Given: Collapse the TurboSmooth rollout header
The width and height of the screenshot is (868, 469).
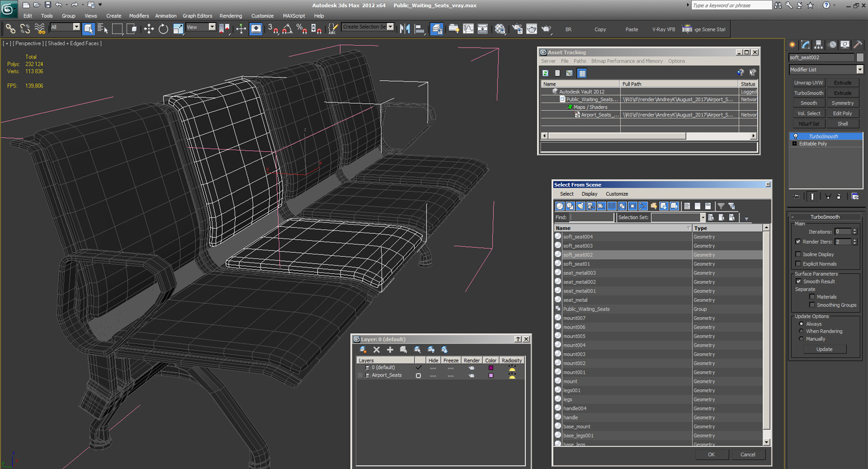Looking at the screenshot, I should (825, 217).
